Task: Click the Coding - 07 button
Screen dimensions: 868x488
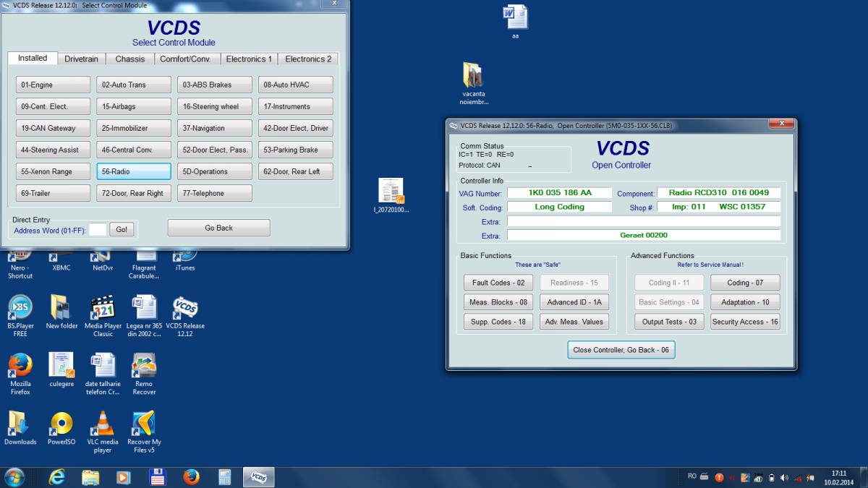Action: (x=744, y=283)
